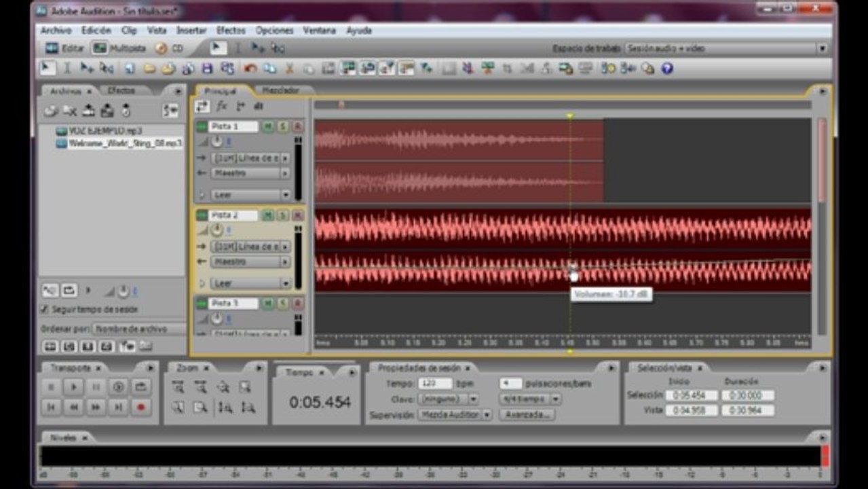Click the go to end button in Transporte
This screenshot has height=489, width=868.
[119, 407]
